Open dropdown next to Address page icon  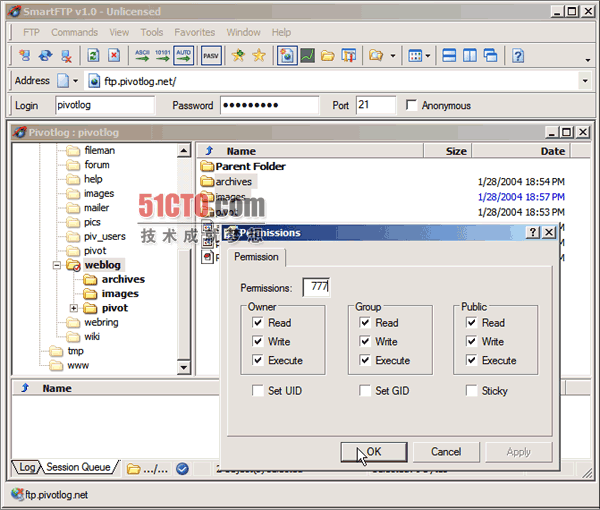[75, 81]
